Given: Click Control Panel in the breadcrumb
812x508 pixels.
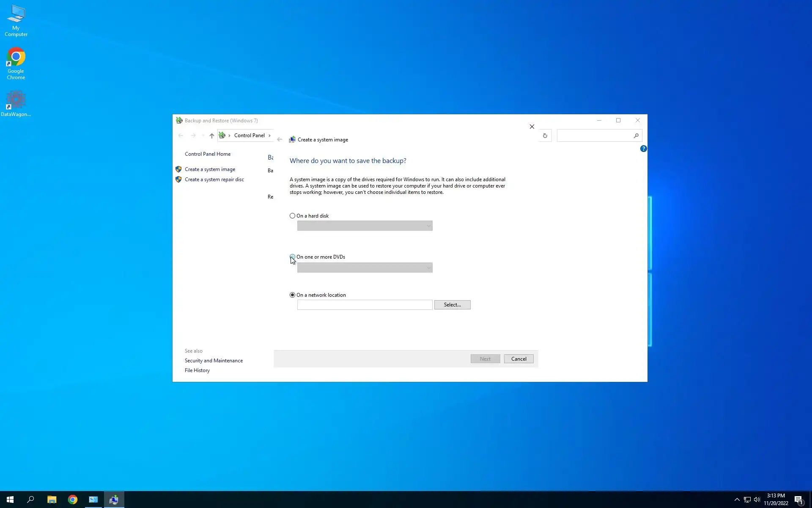Looking at the screenshot, I should point(249,135).
